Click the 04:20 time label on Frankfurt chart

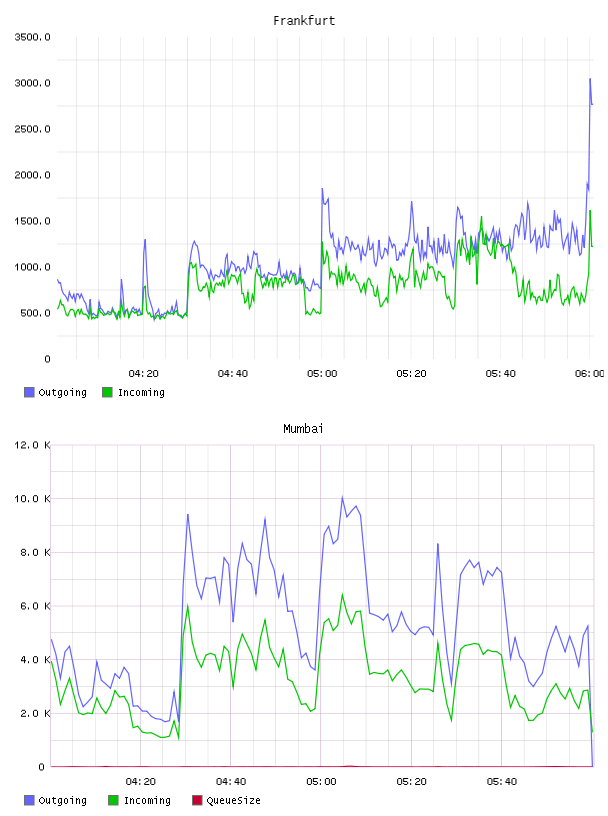[x=144, y=374]
